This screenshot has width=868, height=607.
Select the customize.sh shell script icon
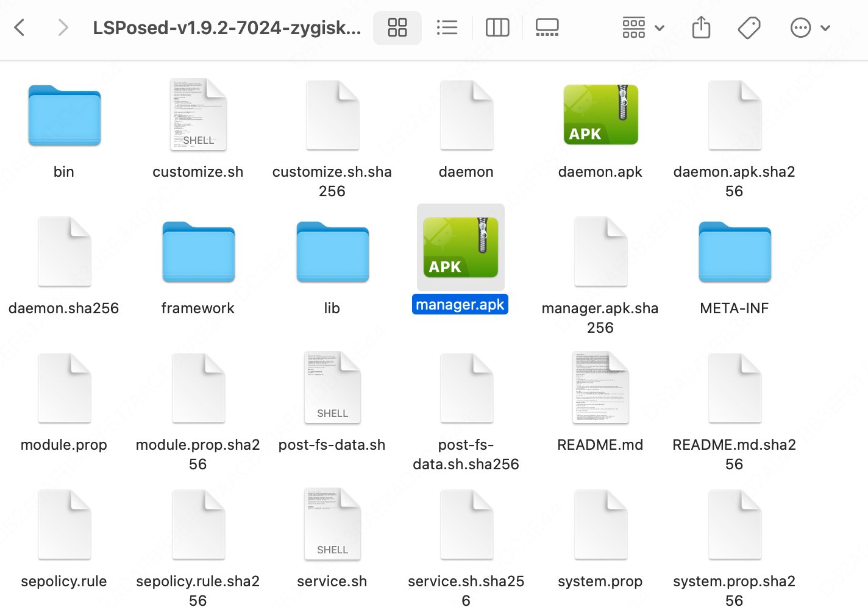[198, 115]
